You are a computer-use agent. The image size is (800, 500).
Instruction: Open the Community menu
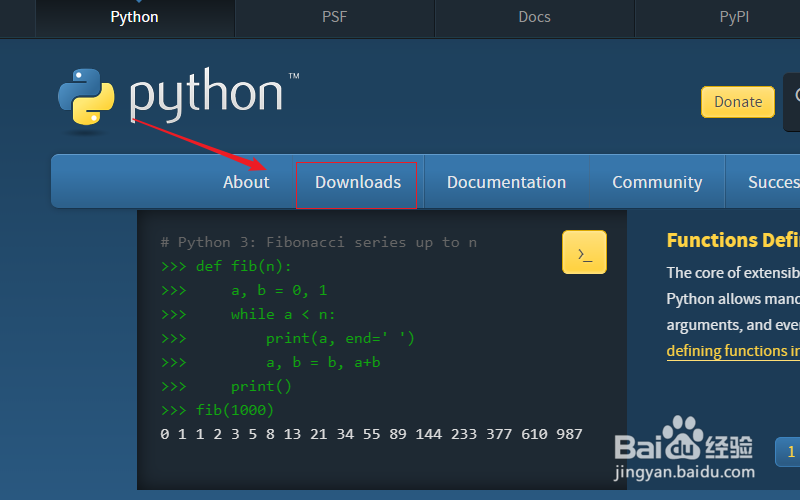pyautogui.click(x=657, y=182)
